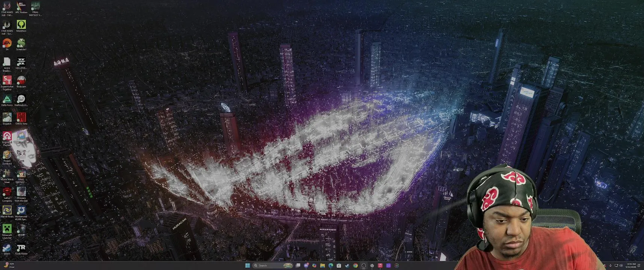
Task: Open the EA app shortcut
Action: click(7, 45)
